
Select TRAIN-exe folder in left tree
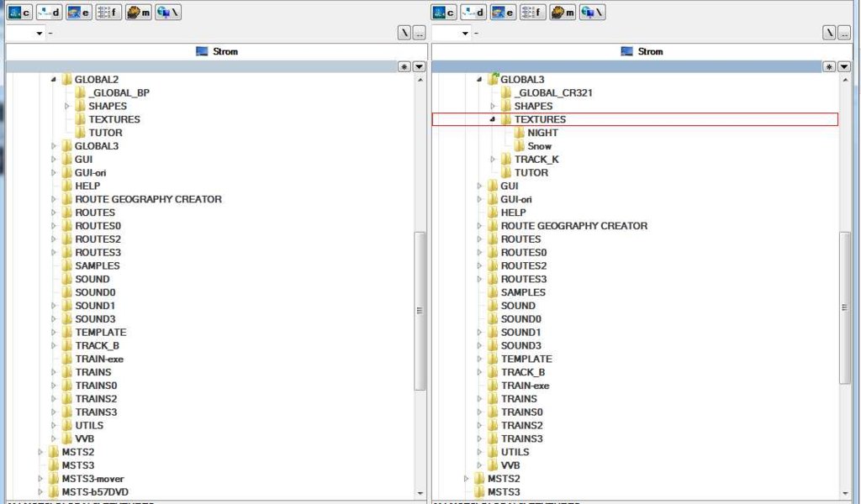coord(99,359)
